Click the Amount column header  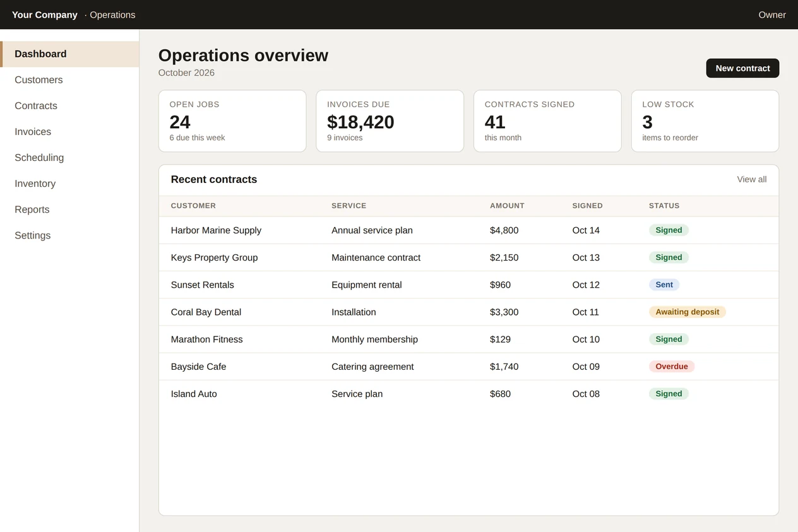coord(507,206)
